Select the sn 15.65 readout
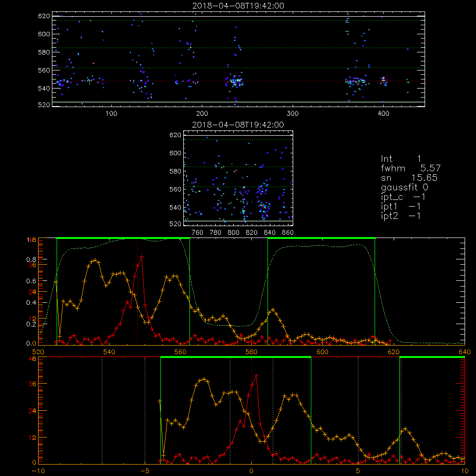This screenshot has width=476, height=476. 409,178
